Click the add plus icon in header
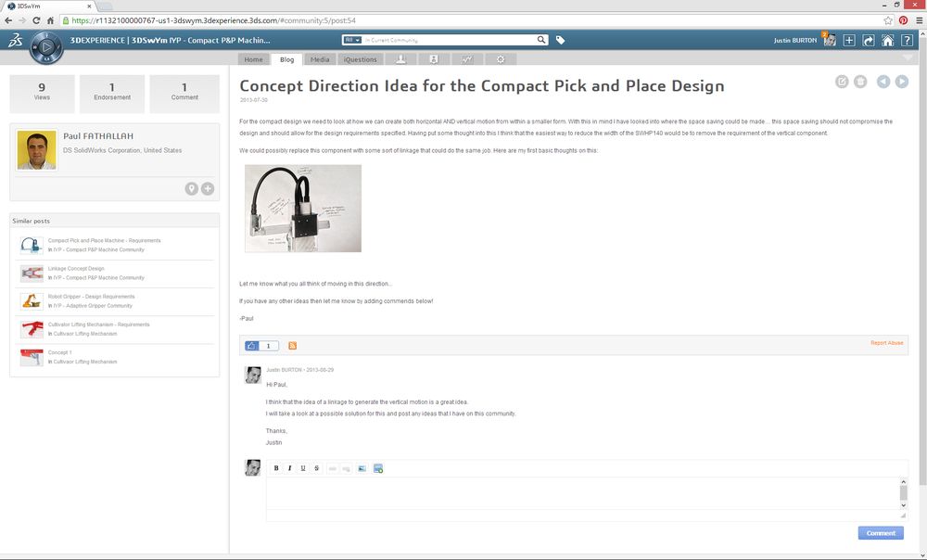 pos(849,41)
